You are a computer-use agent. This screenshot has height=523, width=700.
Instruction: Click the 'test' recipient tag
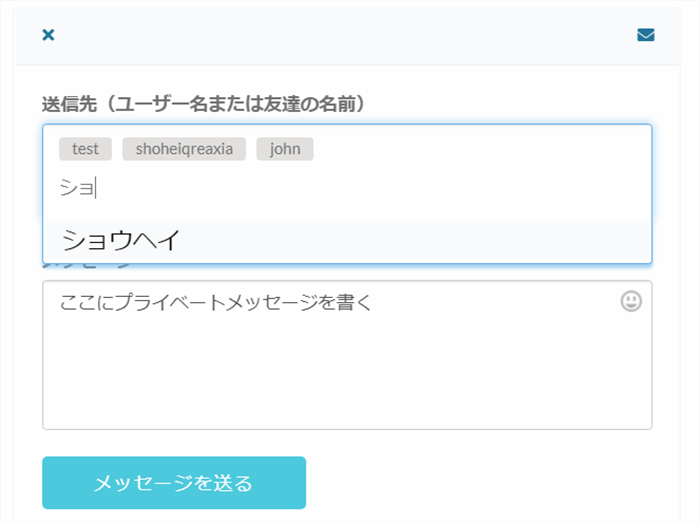click(x=85, y=149)
